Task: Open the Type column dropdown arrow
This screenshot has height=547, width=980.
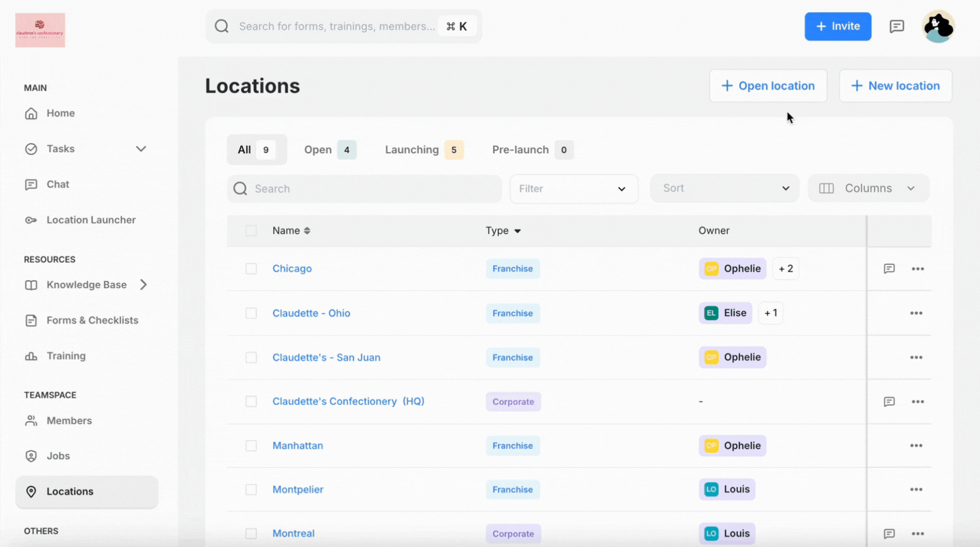Action: pos(518,231)
